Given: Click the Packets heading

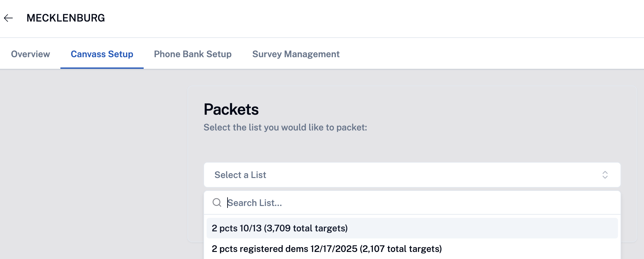Looking at the screenshot, I should (231, 109).
